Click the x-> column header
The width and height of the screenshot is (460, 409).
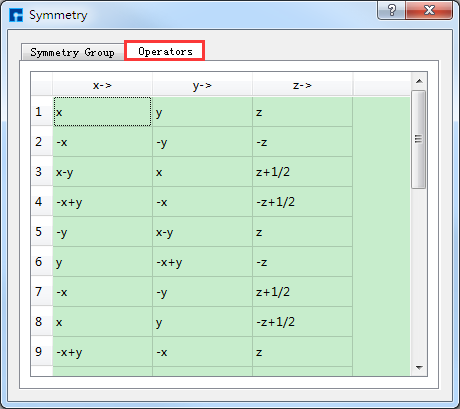(x=102, y=85)
